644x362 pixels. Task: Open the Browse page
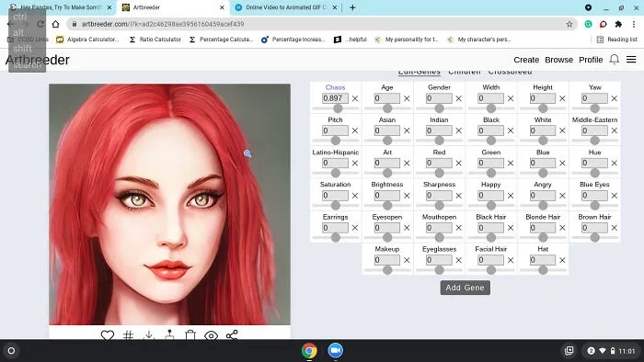coord(558,60)
